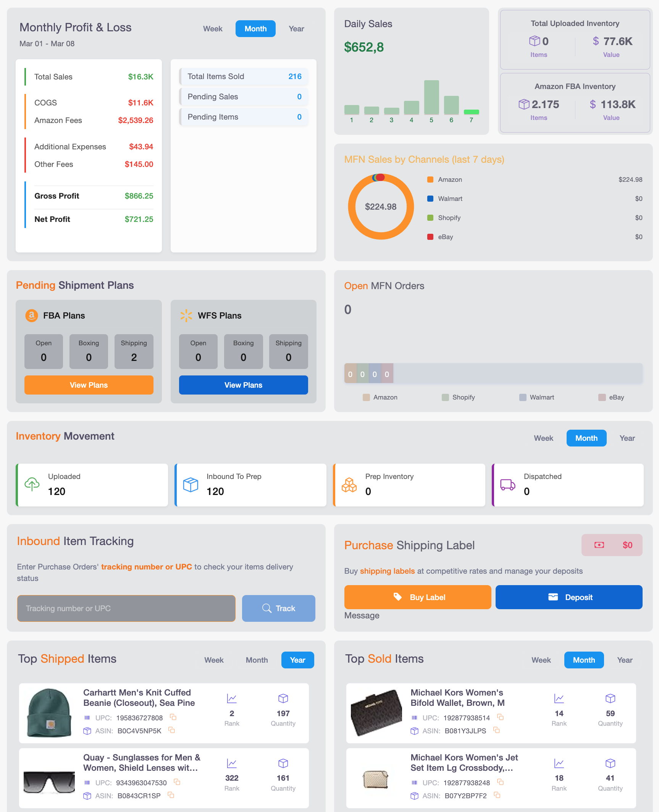Click the Amazon logo beside FBA Plans
This screenshot has width=659, height=812.
point(32,315)
